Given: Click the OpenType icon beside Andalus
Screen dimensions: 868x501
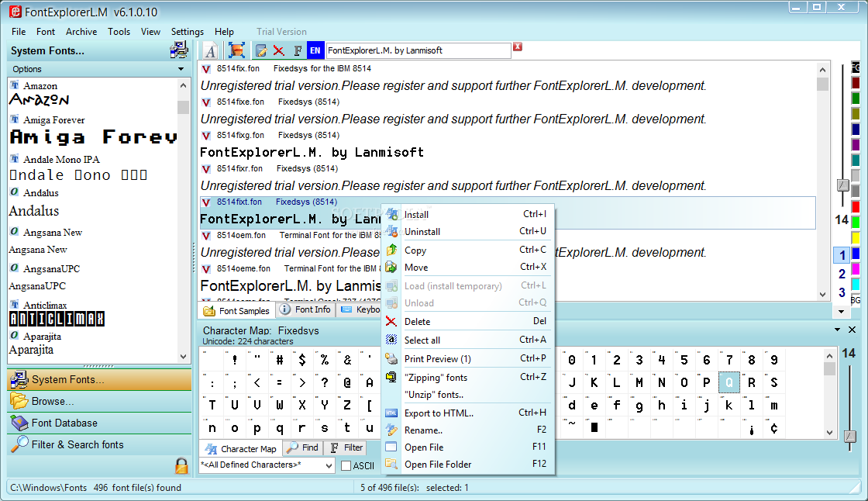Looking at the screenshot, I should click(x=15, y=192).
